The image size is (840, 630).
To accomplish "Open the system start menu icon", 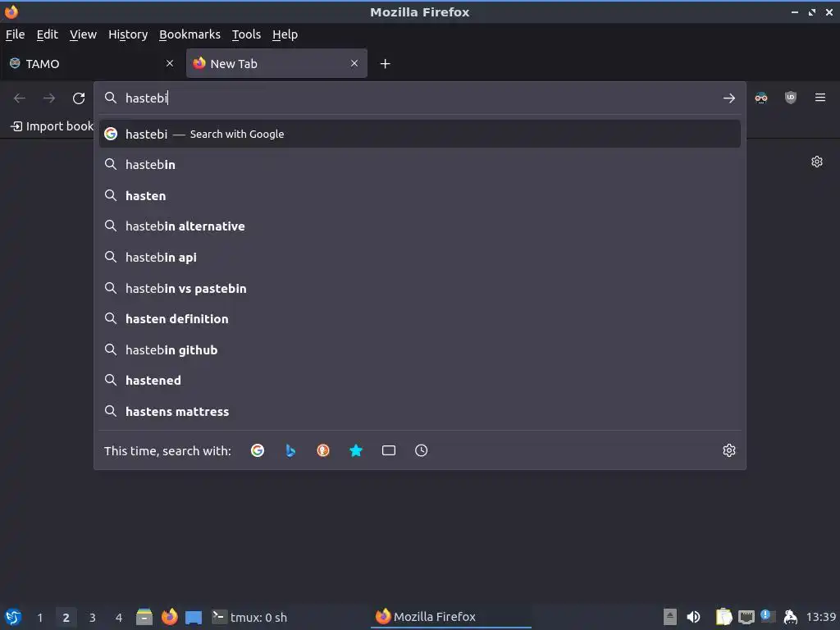I will point(13,617).
